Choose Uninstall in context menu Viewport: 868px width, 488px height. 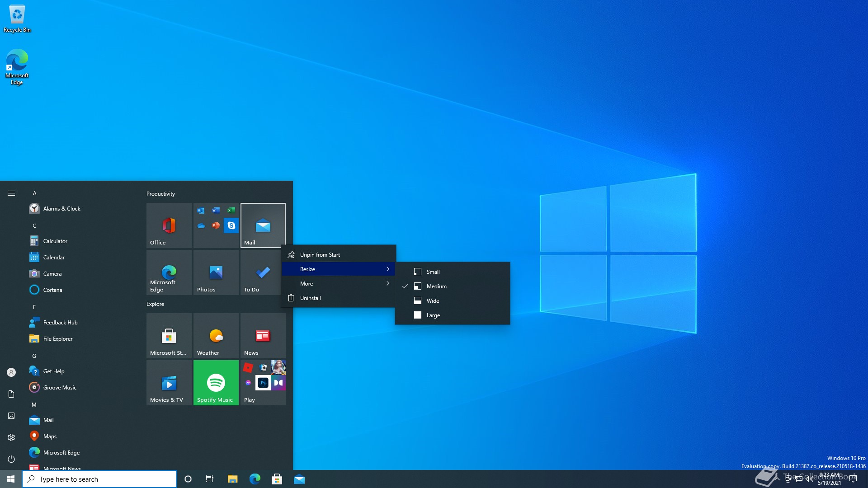click(339, 298)
